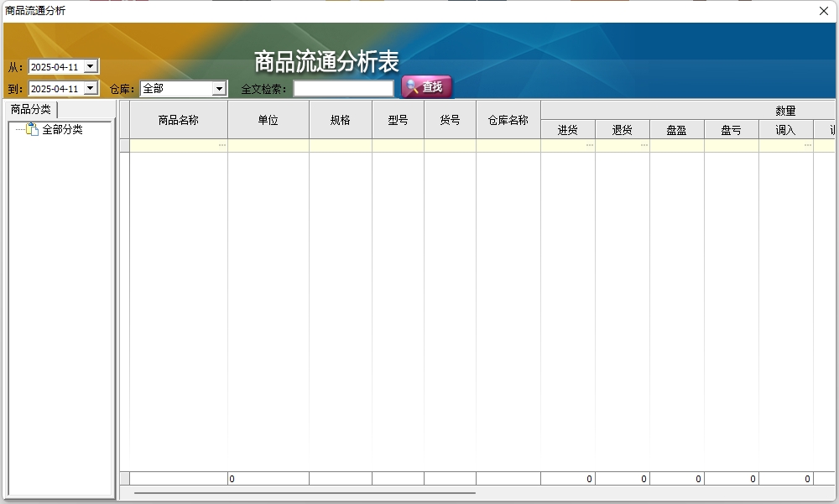Image resolution: width=839 pixels, height=504 pixels.
Task: Select the 盘盈 column header
Action: 676,130
